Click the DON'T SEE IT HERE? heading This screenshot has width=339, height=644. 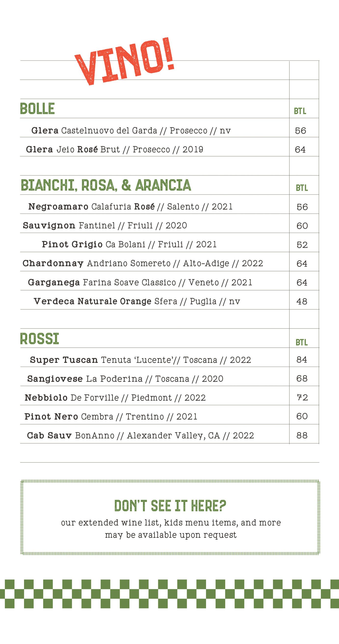[170, 506]
